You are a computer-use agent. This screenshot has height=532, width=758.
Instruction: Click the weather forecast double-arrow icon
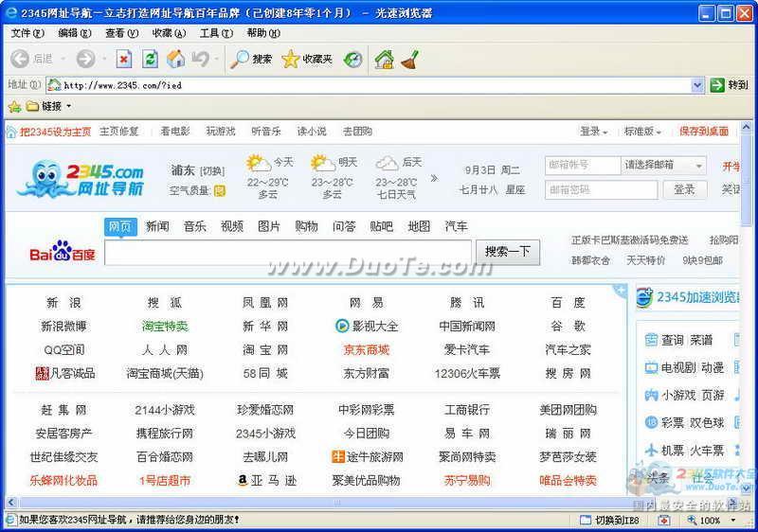point(434,178)
